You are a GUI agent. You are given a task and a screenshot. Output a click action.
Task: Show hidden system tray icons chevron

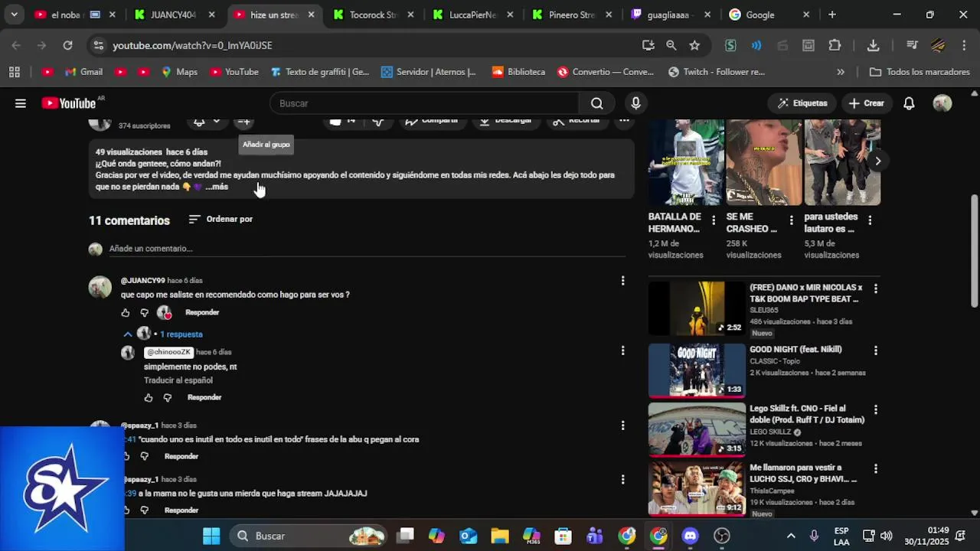(791, 536)
